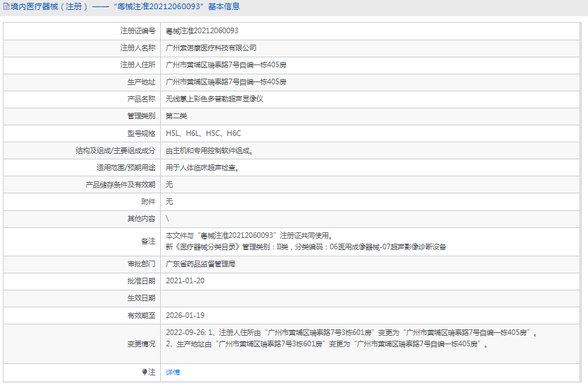Click the 适用范围/预期用途 row label
The width and height of the screenshot is (588, 386).
[x=125, y=168]
